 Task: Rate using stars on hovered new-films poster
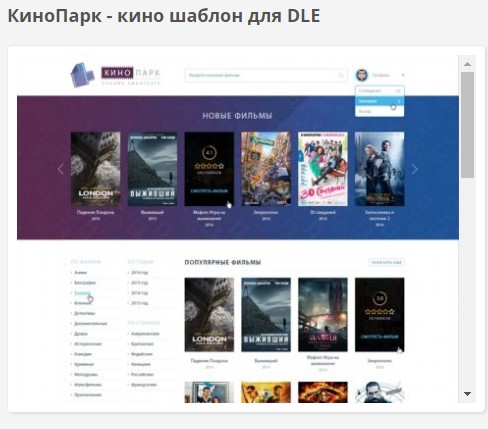209,166
